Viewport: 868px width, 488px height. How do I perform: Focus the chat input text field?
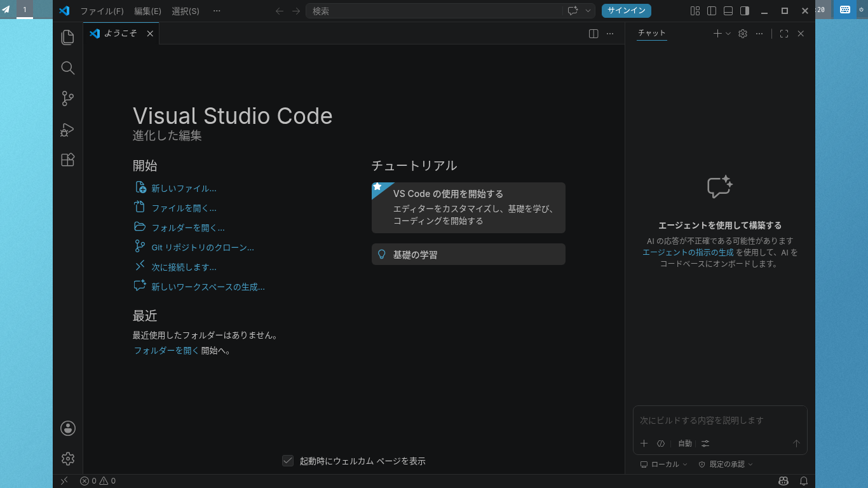click(x=720, y=420)
